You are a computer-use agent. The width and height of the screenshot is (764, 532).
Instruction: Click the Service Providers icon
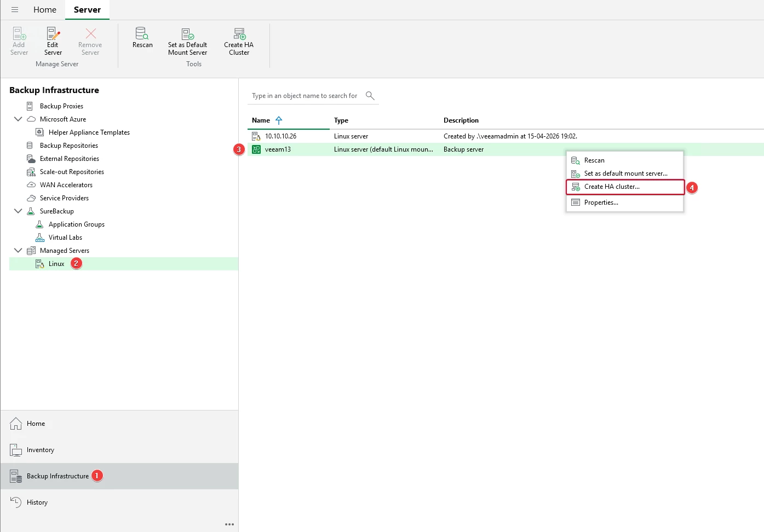click(31, 198)
